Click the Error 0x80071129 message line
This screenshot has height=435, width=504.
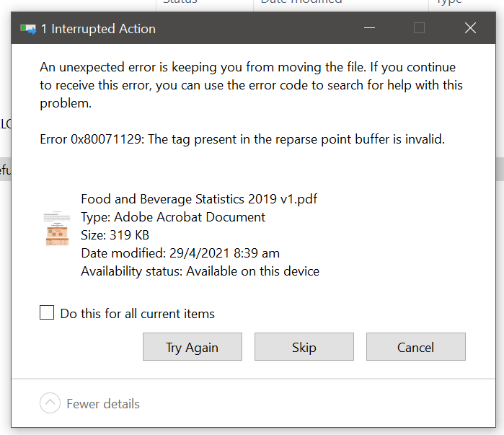[x=242, y=139]
